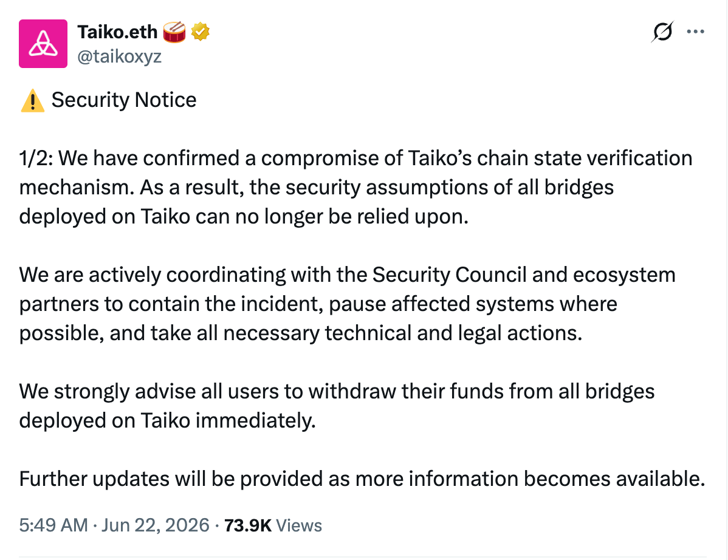Image resolution: width=728 pixels, height=560 pixels.
Task: Click the Grok explain-post icon
Action: click(662, 32)
